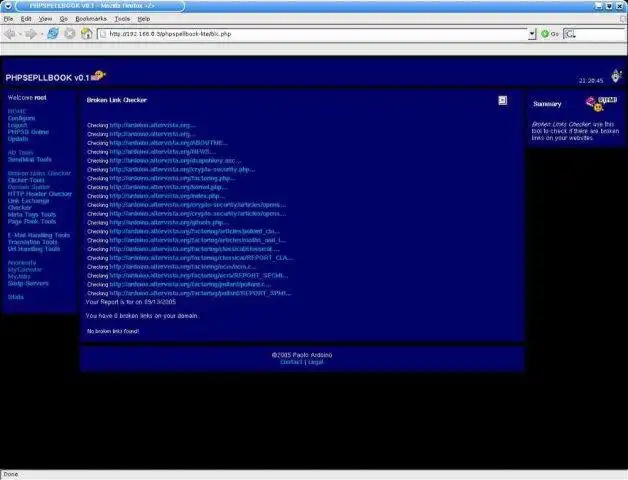
Task: Open the PHPSB Online sidebar link
Action: [x=28, y=132]
